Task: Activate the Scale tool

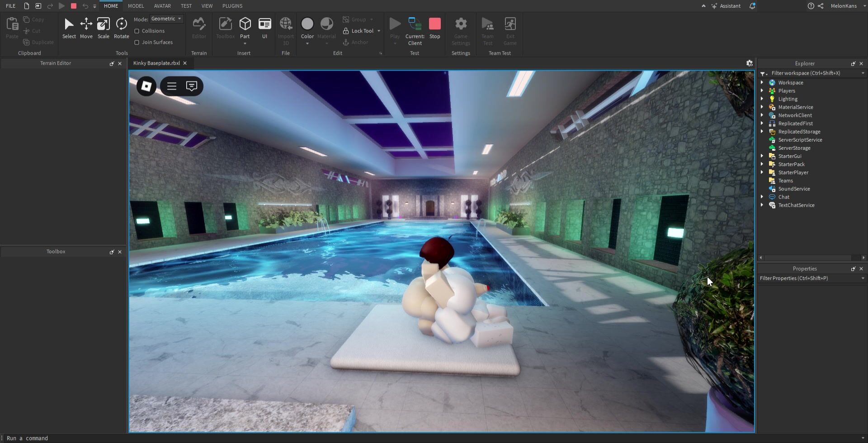Action: tap(103, 28)
